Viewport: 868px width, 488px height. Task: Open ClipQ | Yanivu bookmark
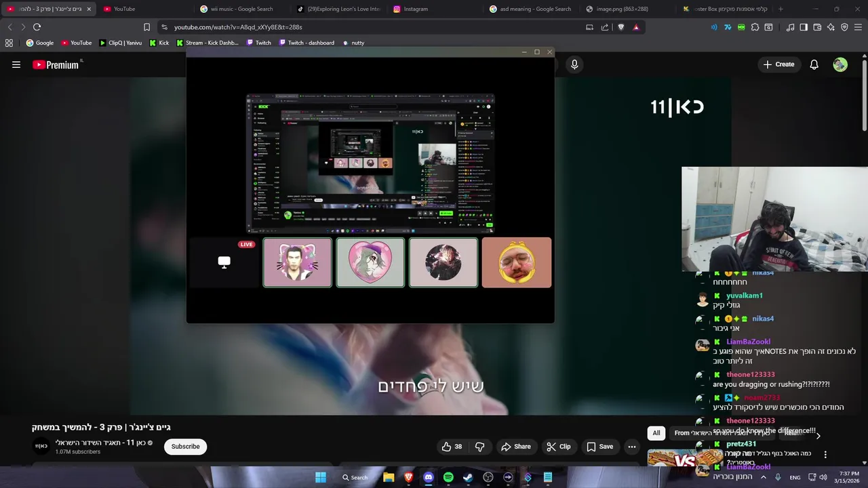121,43
